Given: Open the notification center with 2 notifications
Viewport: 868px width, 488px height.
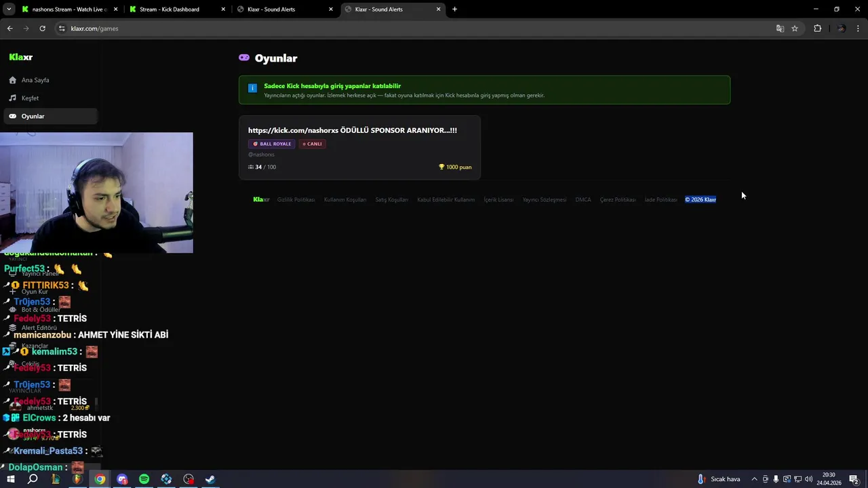Looking at the screenshot, I should pyautogui.click(x=854, y=479).
